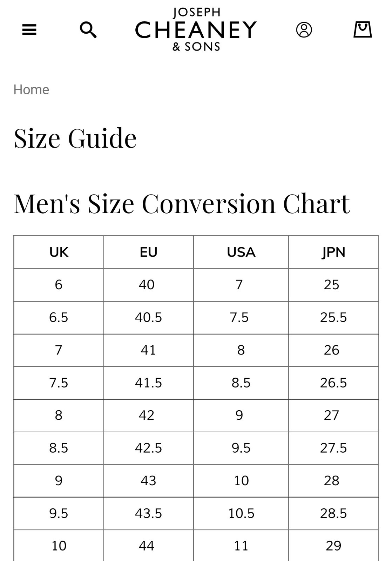Select the Size Guide page heading
This screenshot has width=392, height=561.
[75, 138]
